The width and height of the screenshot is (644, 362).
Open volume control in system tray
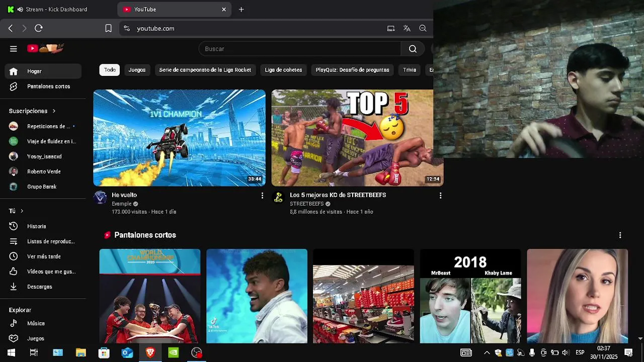566,352
